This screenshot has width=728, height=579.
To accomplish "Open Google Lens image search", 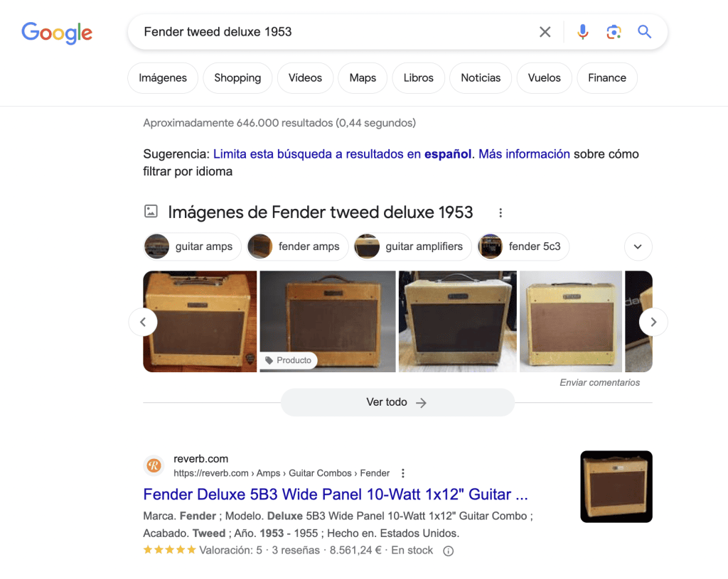I will [614, 32].
